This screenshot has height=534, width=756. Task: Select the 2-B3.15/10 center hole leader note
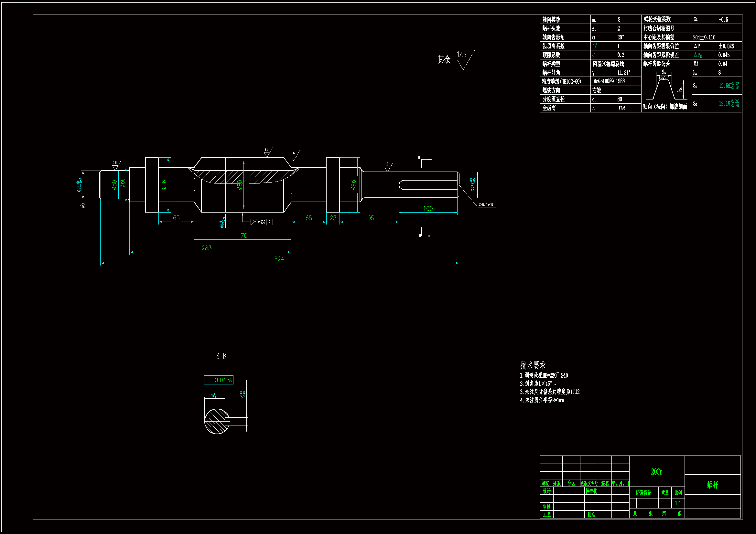pyautogui.click(x=486, y=204)
